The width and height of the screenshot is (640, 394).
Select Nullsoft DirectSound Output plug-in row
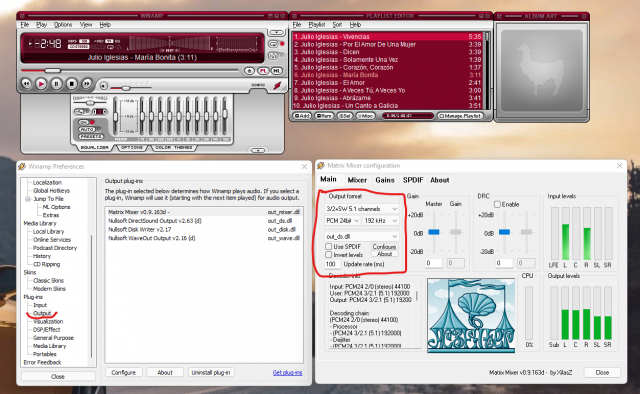(204, 221)
